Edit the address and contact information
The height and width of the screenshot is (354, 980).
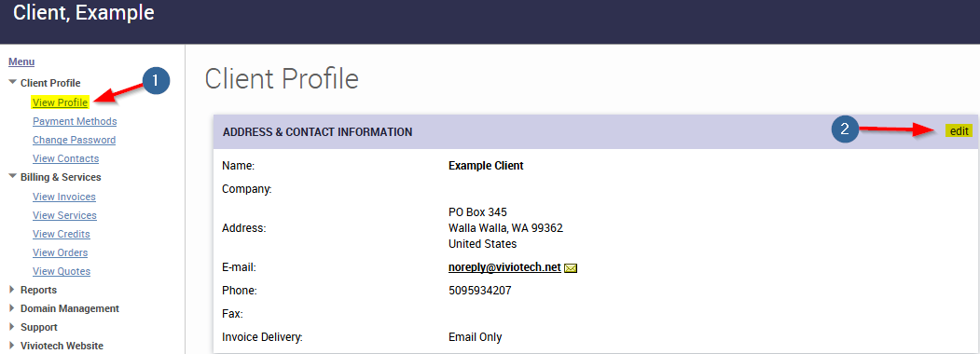coord(959,131)
